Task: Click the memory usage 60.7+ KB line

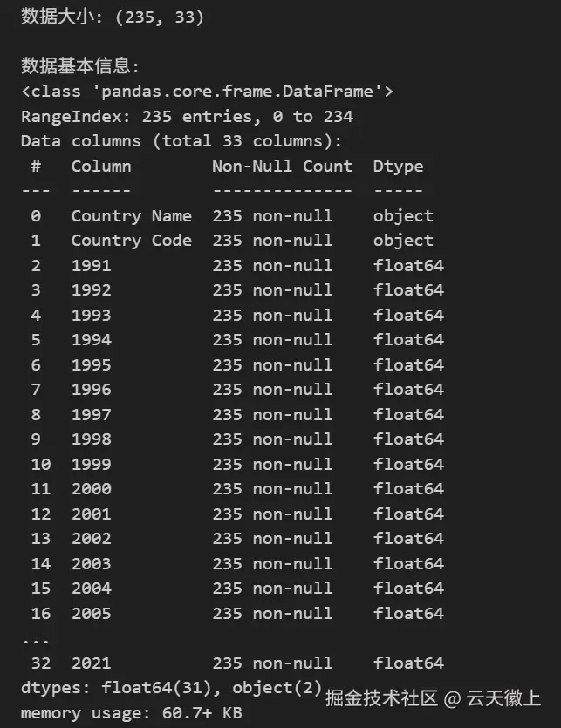Action: click(x=132, y=712)
